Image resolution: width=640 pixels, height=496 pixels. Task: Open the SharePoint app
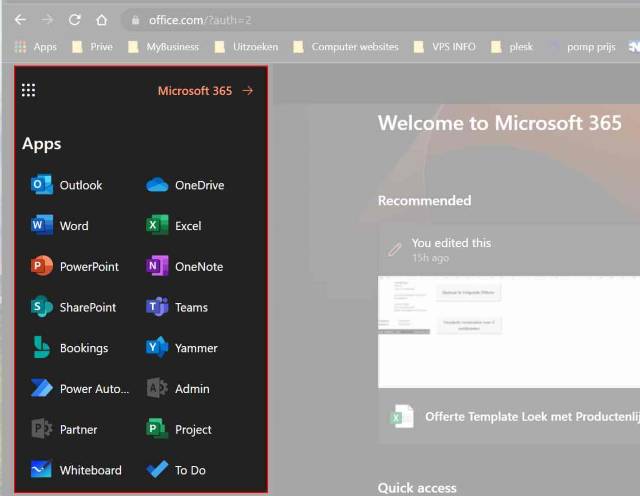pyautogui.click(x=42, y=308)
